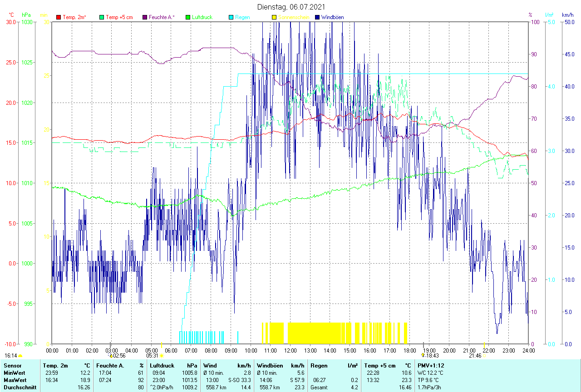
Task: Click the 100 percent humidity axis label
Action: point(535,22)
